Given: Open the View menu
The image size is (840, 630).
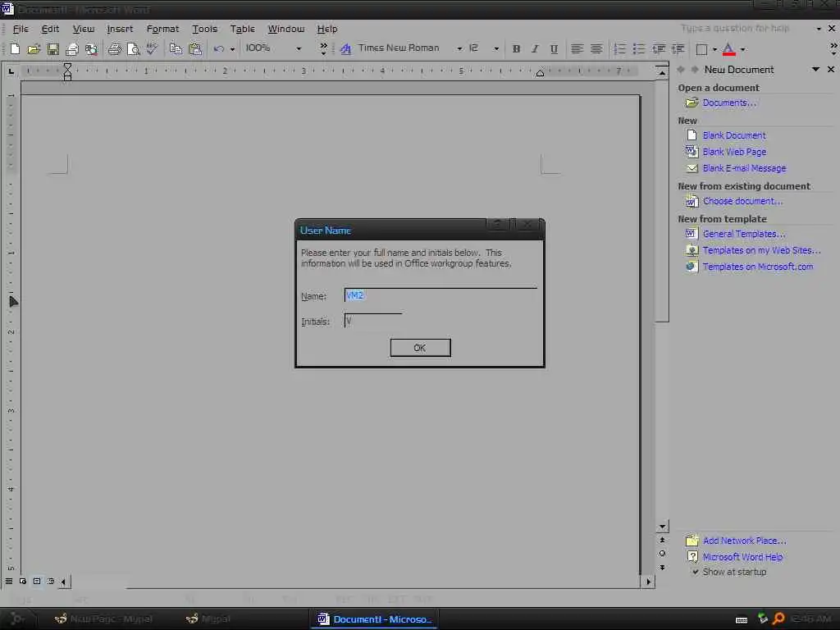Looking at the screenshot, I should [x=84, y=29].
